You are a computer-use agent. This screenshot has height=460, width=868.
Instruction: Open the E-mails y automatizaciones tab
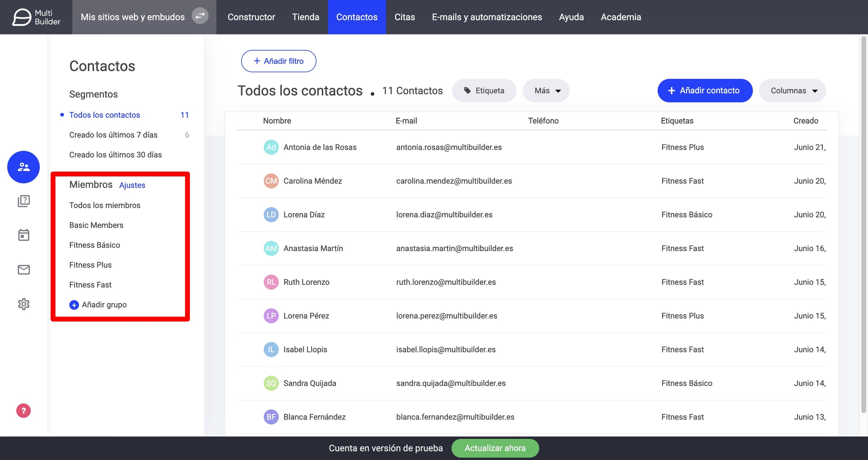click(487, 17)
